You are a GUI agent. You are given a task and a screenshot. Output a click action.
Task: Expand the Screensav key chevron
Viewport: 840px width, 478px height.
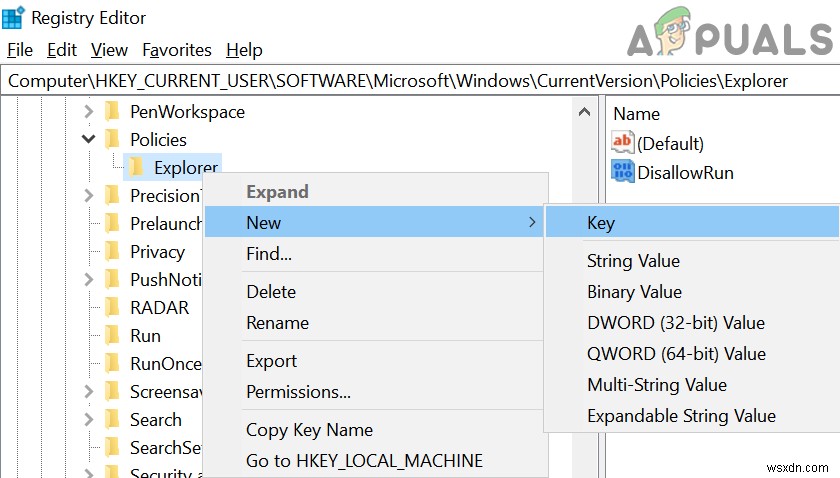(x=89, y=391)
